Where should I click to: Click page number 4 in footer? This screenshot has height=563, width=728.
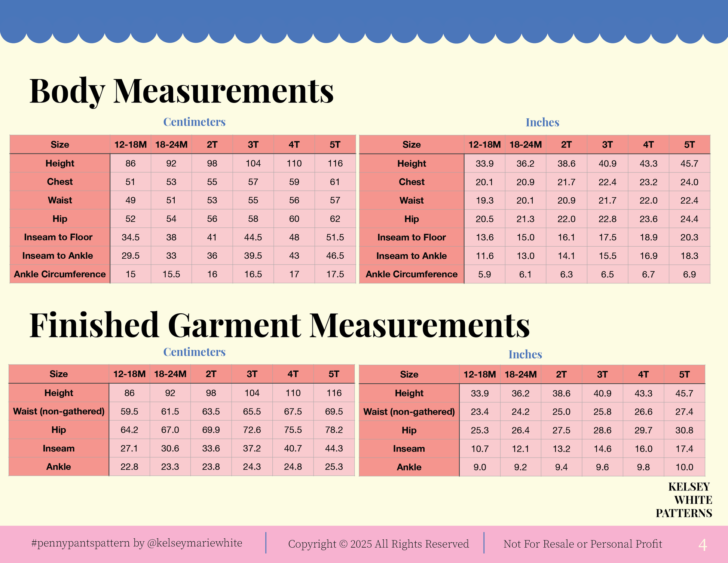coord(703,545)
